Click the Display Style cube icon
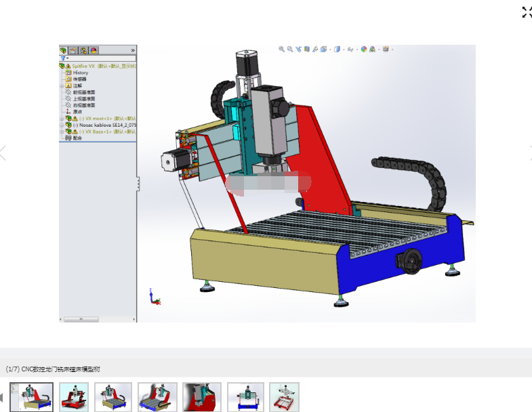 (x=337, y=49)
